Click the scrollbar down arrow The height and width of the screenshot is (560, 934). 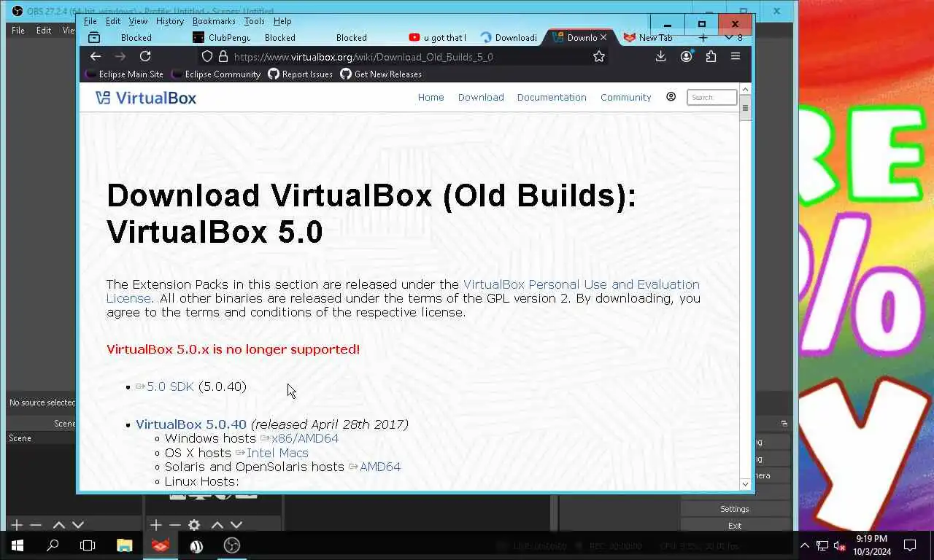(745, 483)
